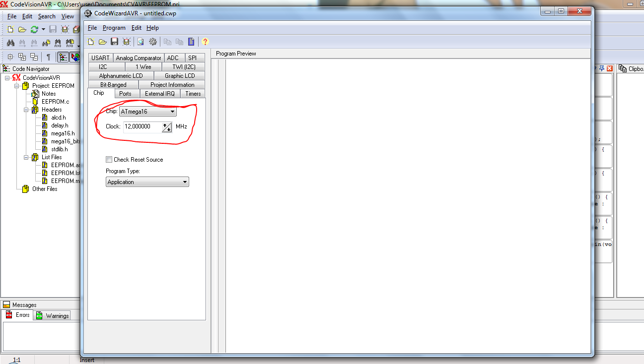Click the Clock 12,000000 input field
The width and height of the screenshot is (644, 364).
(142, 126)
